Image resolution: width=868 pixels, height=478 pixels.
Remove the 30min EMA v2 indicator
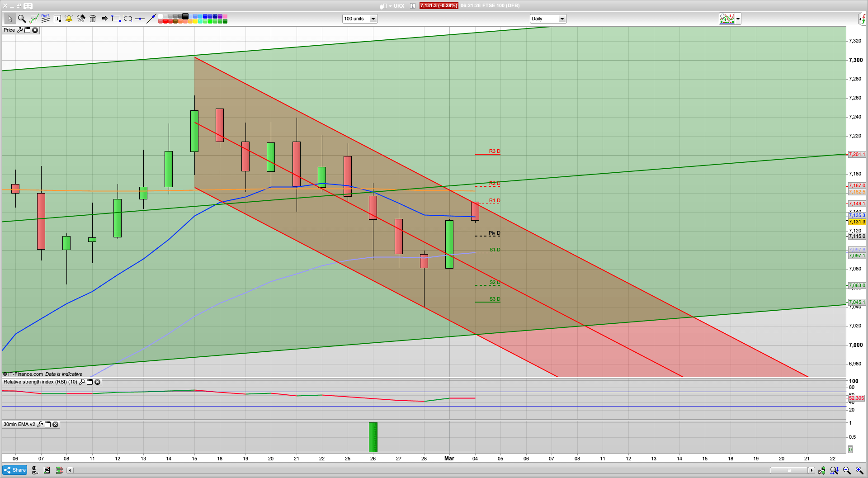click(55, 424)
